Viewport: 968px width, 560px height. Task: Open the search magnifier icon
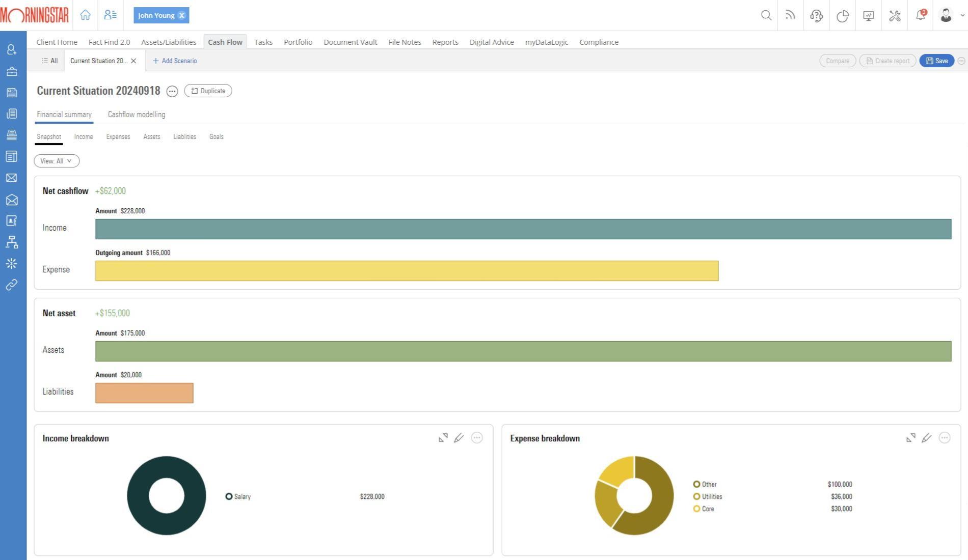(766, 15)
